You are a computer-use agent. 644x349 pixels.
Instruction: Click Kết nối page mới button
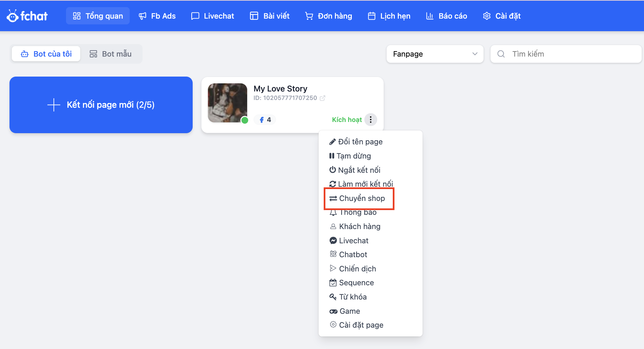coord(101,105)
